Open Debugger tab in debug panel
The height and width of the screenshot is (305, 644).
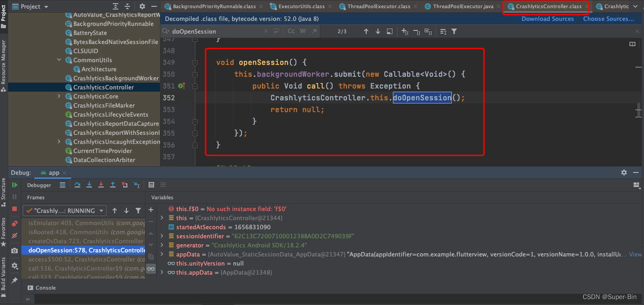[x=39, y=185]
